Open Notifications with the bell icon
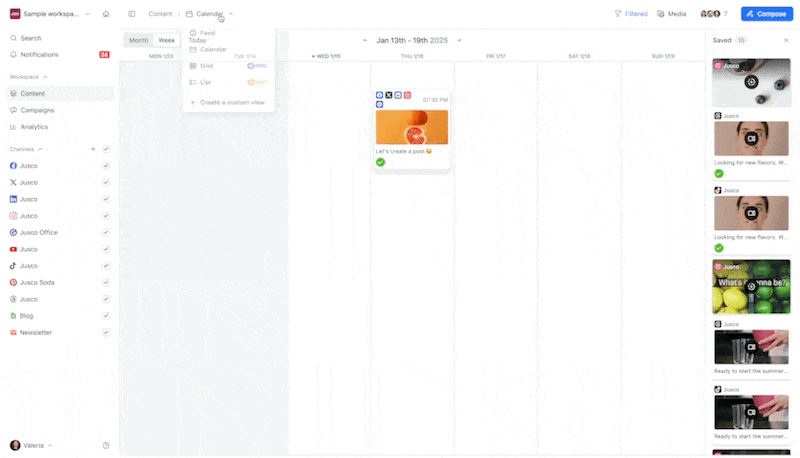800x458 pixels. tap(14, 54)
